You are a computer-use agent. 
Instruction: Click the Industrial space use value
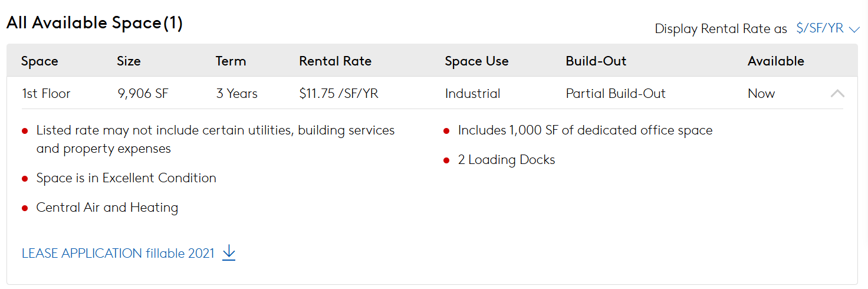click(x=472, y=93)
